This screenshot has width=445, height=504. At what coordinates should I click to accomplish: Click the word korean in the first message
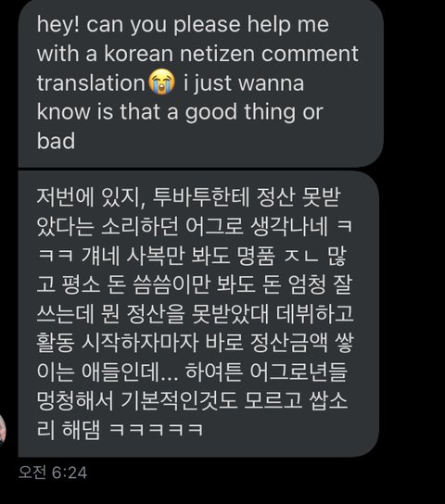pos(138,54)
